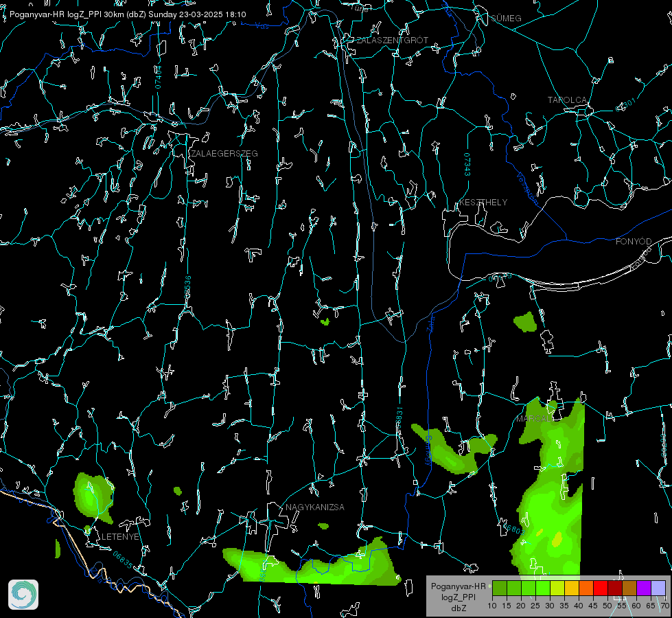Click the Poganyvar-HR legend label
The width and height of the screenshot is (672, 618).
pos(458,586)
